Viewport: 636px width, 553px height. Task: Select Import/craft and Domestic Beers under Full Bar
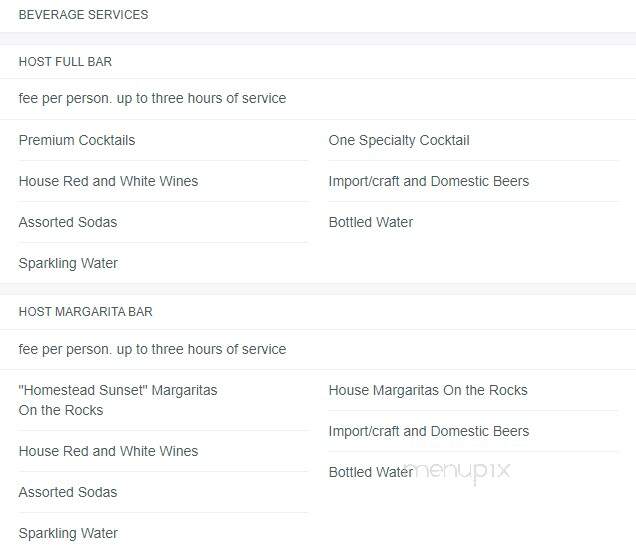[429, 181]
